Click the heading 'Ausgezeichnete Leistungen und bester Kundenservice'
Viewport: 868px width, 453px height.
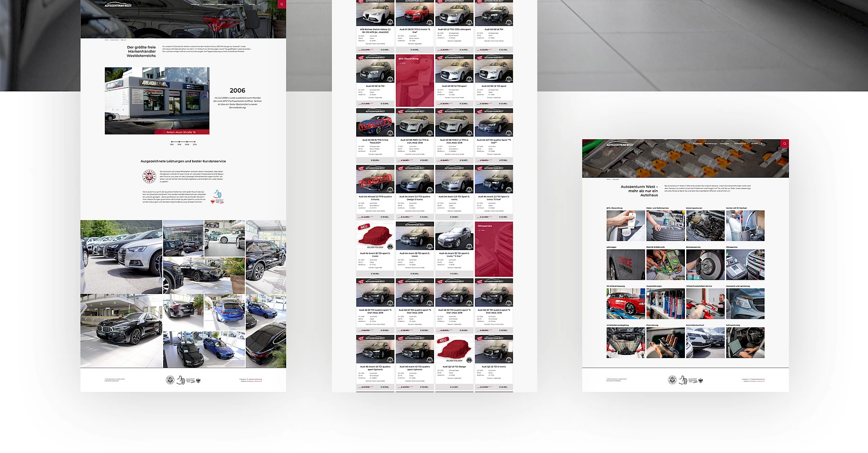[x=183, y=161]
